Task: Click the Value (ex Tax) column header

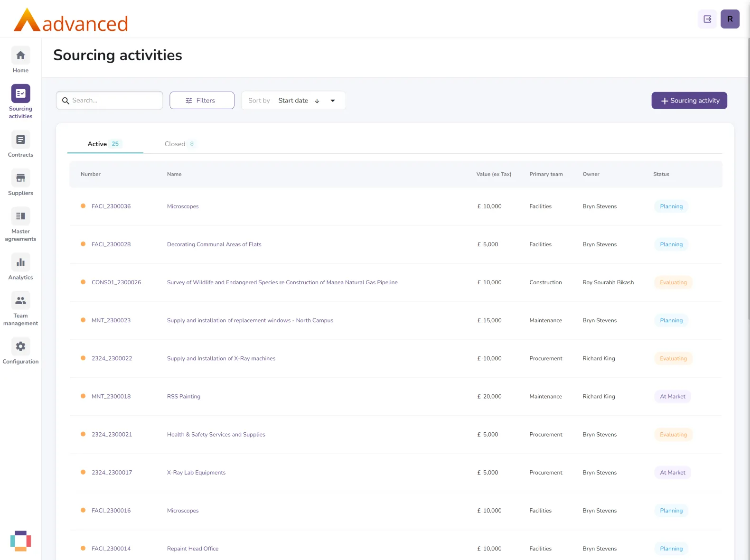Action: click(494, 174)
